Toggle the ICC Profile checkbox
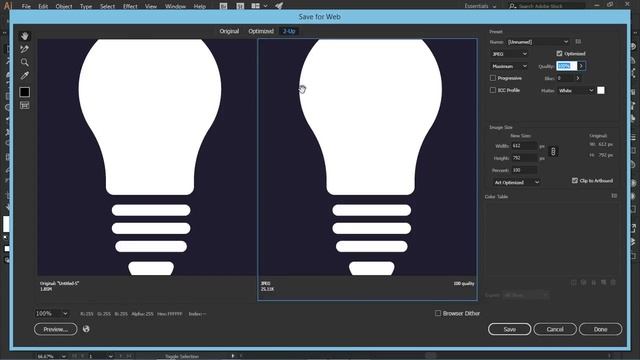 (x=493, y=90)
